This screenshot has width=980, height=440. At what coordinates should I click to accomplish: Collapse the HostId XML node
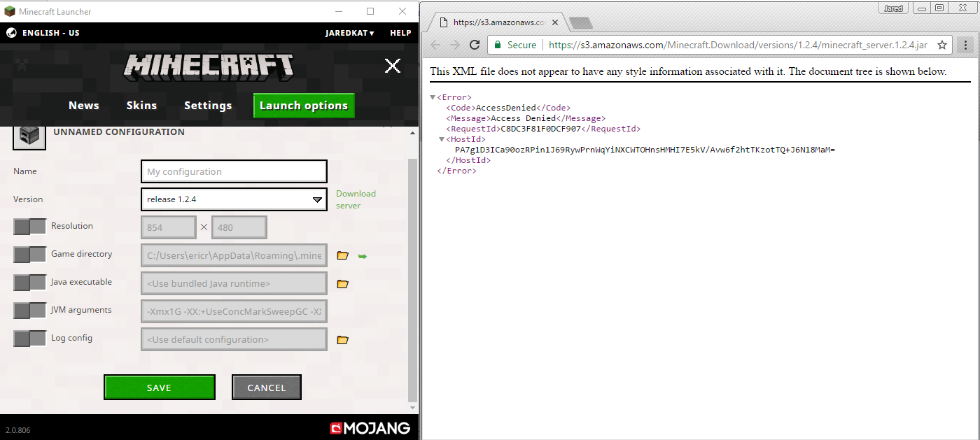point(442,139)
